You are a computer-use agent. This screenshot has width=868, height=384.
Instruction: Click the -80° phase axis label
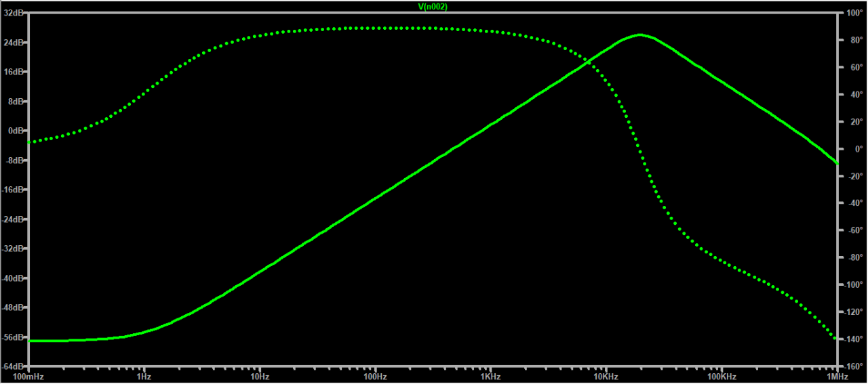coord(853,257)
